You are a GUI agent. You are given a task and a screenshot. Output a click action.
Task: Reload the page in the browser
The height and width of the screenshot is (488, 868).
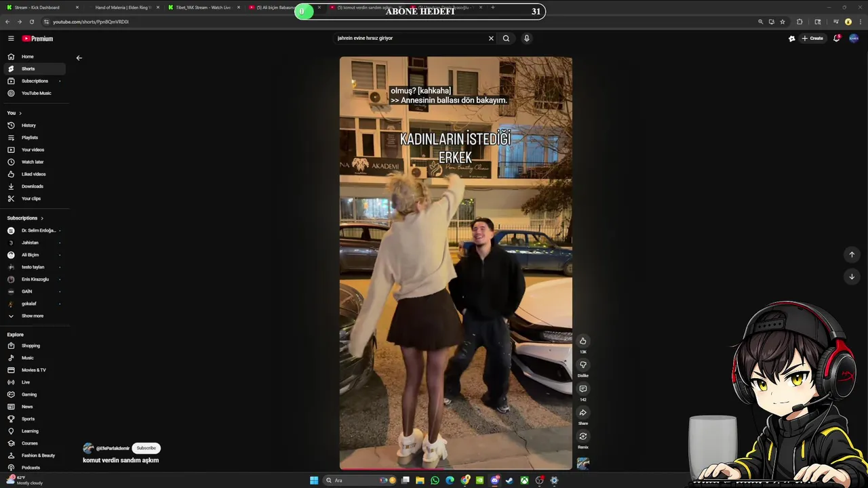pos(31,22)
